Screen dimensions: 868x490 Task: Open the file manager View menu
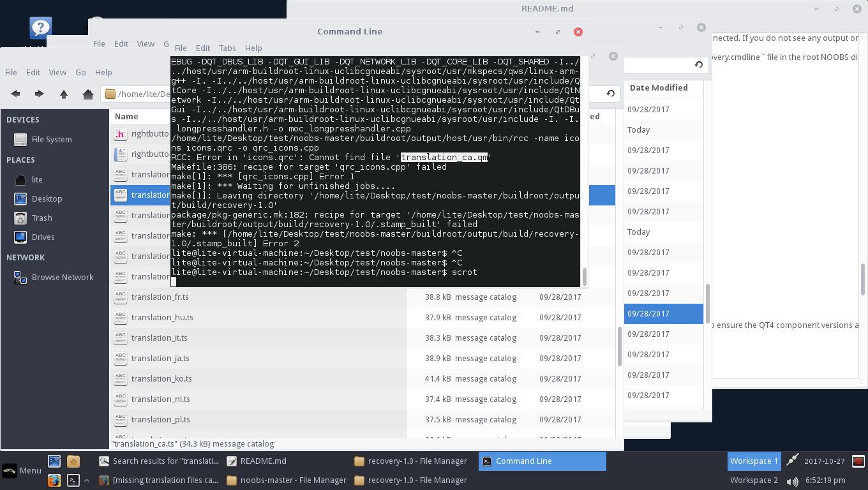[x=57, y=72]
